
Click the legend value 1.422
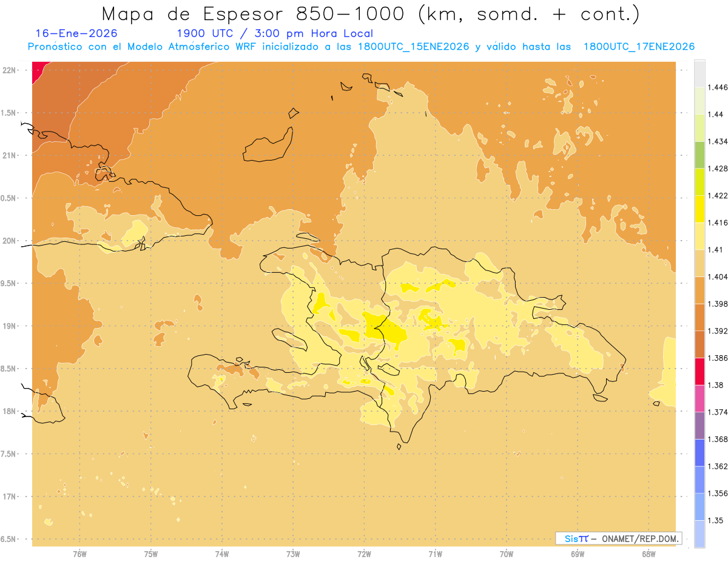coord(717,195)
